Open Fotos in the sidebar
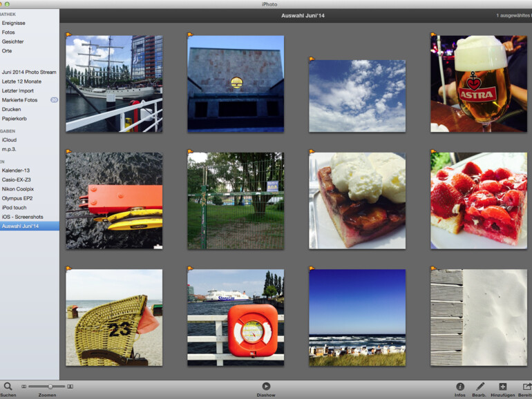Screen dimensions: 532x399 point(8,32)
